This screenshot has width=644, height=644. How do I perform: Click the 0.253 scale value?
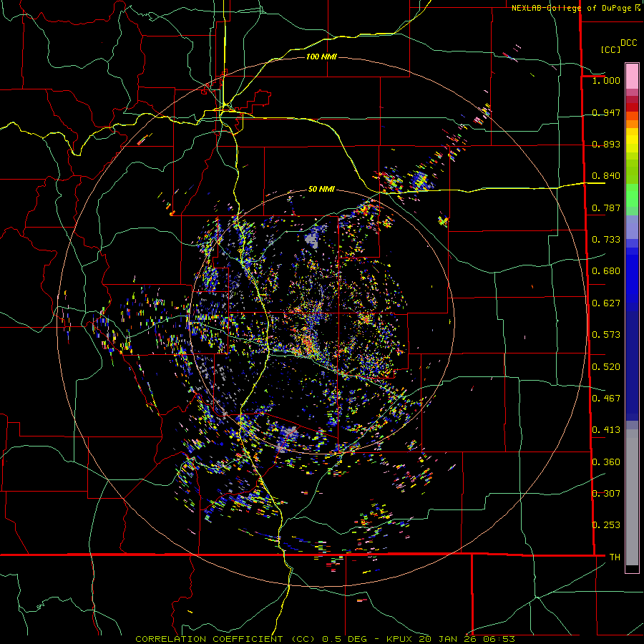[x=606, y=525]
